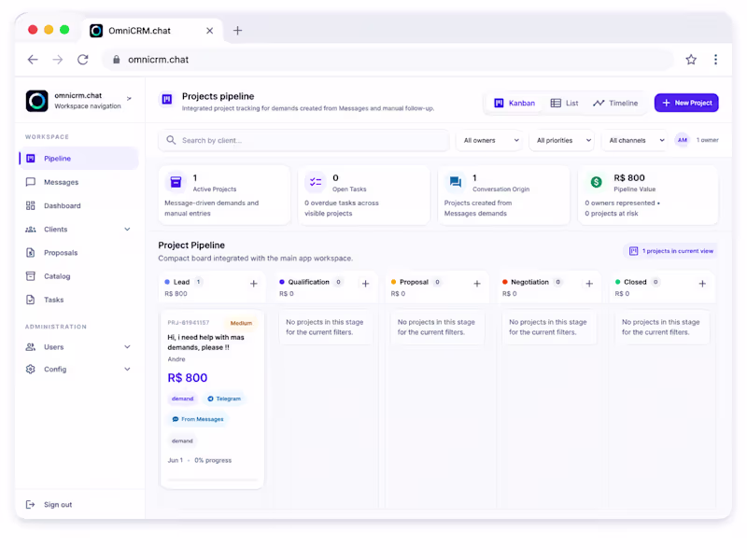The height and width of the screenshot is (560, 747).
Task: Click the Closed column heading
Action: click(x=635, y=282)
